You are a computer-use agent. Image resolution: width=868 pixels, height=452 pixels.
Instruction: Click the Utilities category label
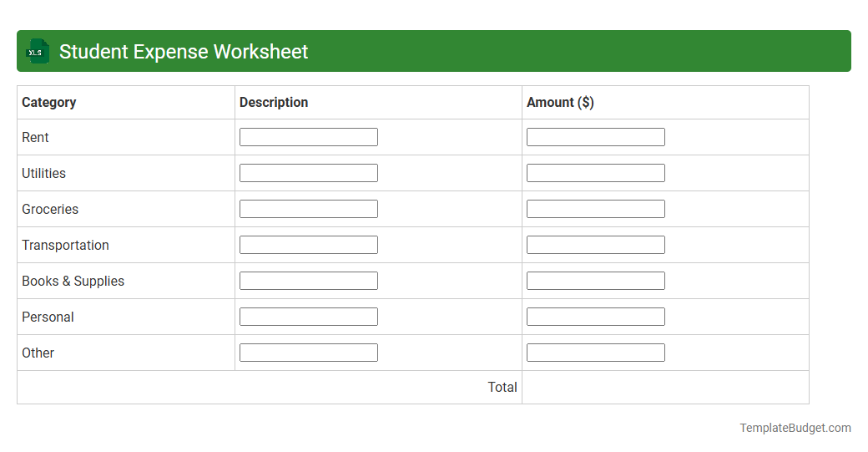[x=43, y=174]
